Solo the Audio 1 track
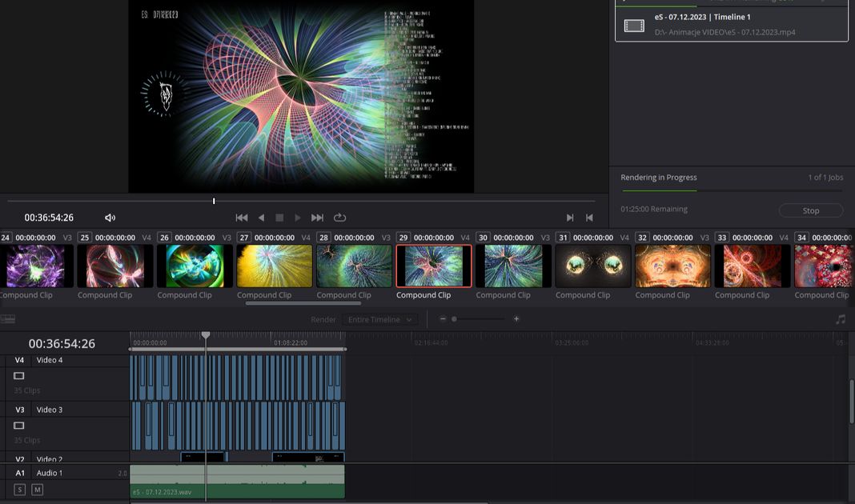855x504 pixels. [x=20, y=490]
